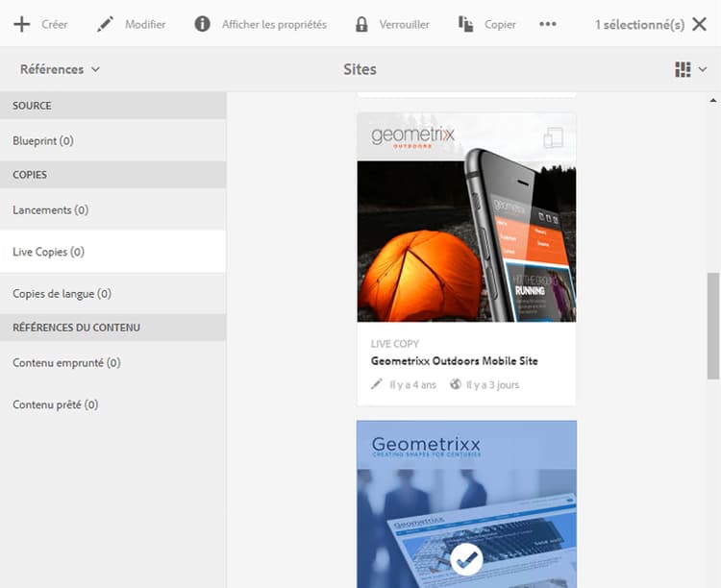
Task: Click the live copy devices icon on card
Action: (553, 137)
